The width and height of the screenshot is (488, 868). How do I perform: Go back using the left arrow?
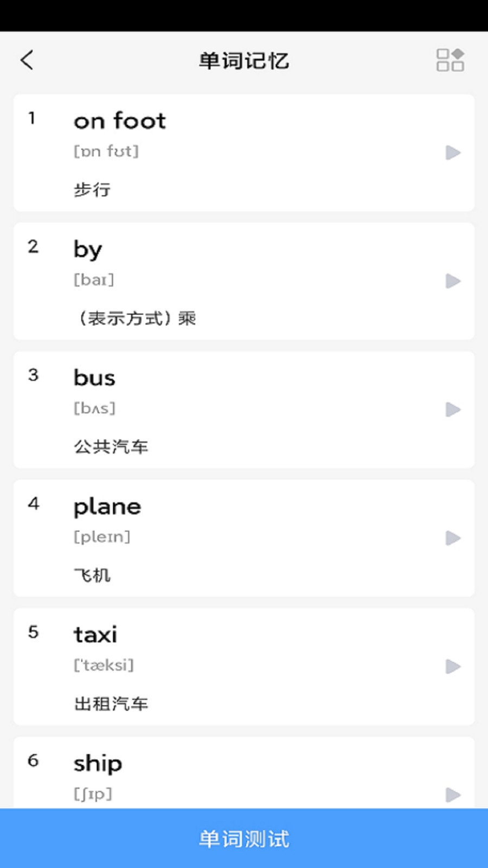27,60
